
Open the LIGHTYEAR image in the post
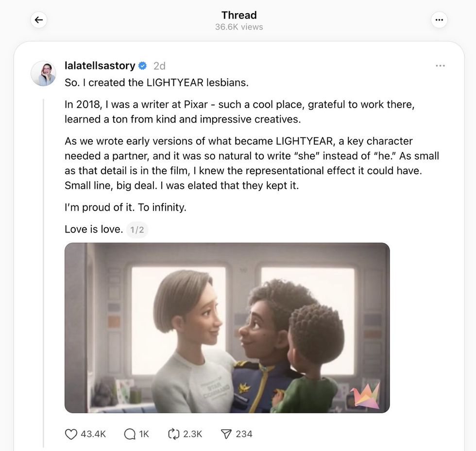click(227, 328)
